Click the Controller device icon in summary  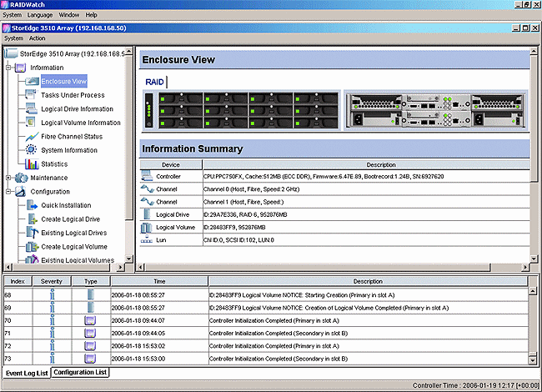point(147,176)
